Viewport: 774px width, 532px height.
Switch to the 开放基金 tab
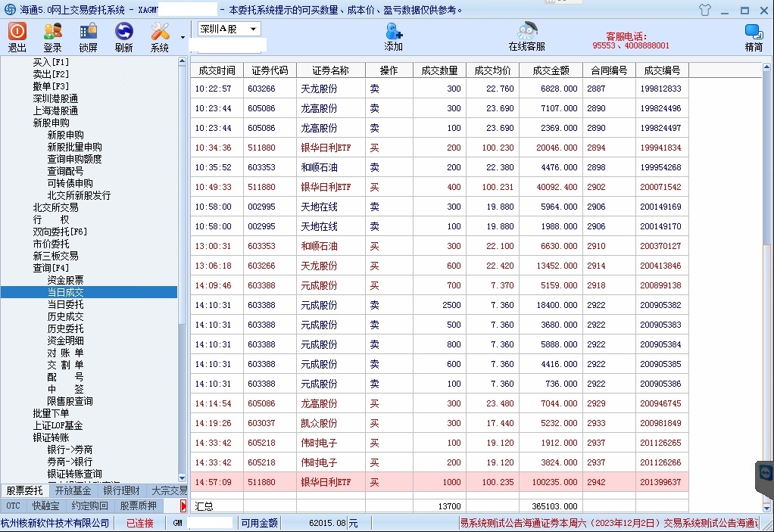click(73, 491)
